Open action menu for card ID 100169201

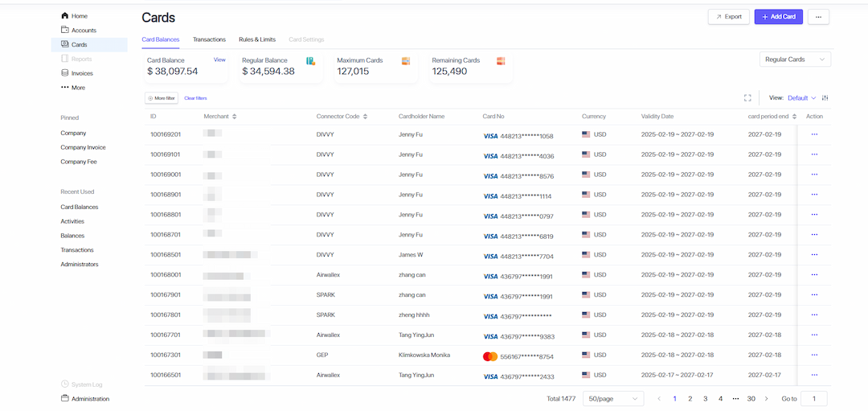pyautogui.click(x=814, y=134)
